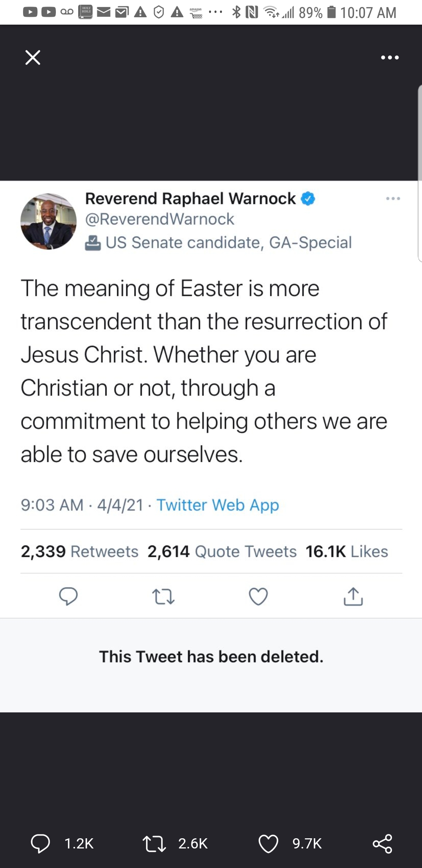Screen dimensions: 422x868
Task: Reply using the bottom 1.2K comment icon
Action: point(41,843)
